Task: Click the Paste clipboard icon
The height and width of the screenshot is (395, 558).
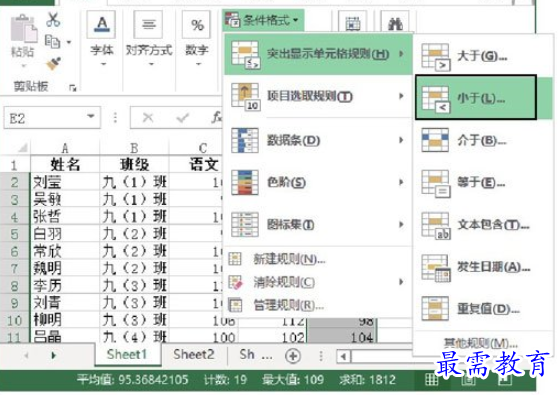Action: click(23, 28)
